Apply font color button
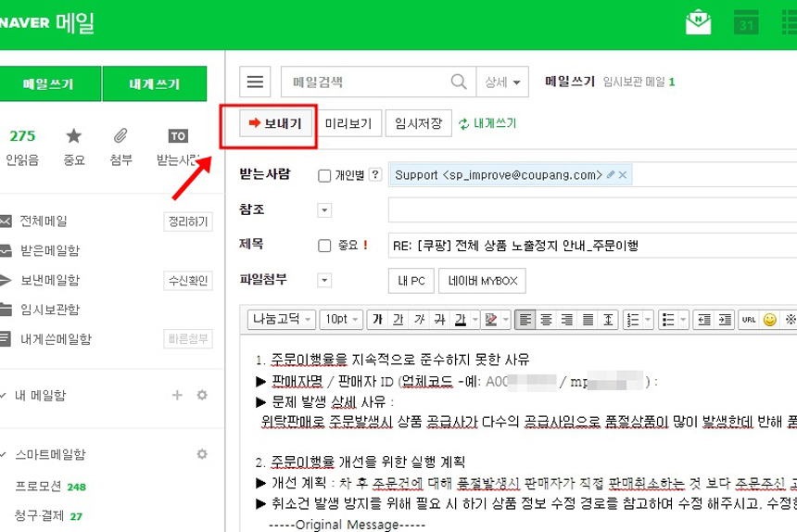Image resolution: width=797 pixels, height=532 pixels. point(461,320)
